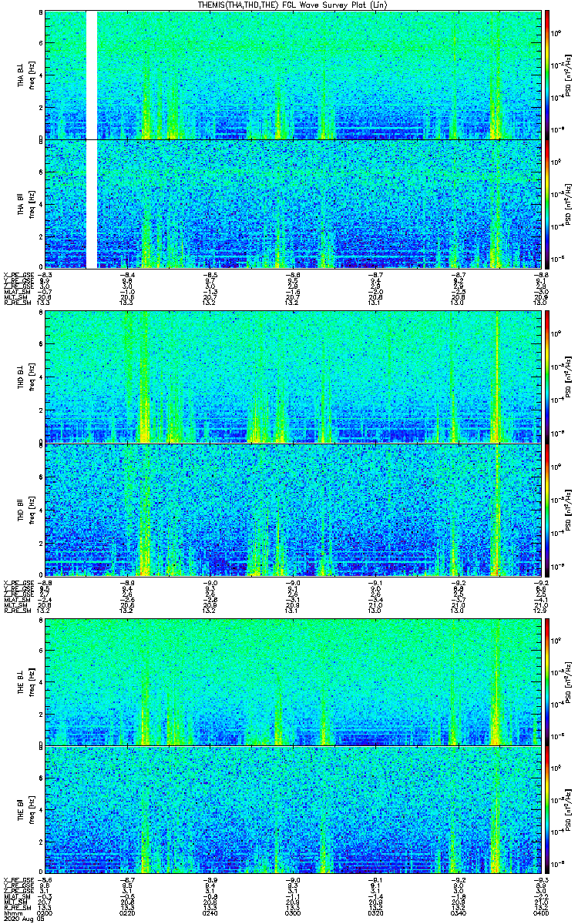Image resolution: width=578 pixels, height=924 pixels.
Task: Click R_RE_SM row label under THD panels
Action: tap(18, 610)
